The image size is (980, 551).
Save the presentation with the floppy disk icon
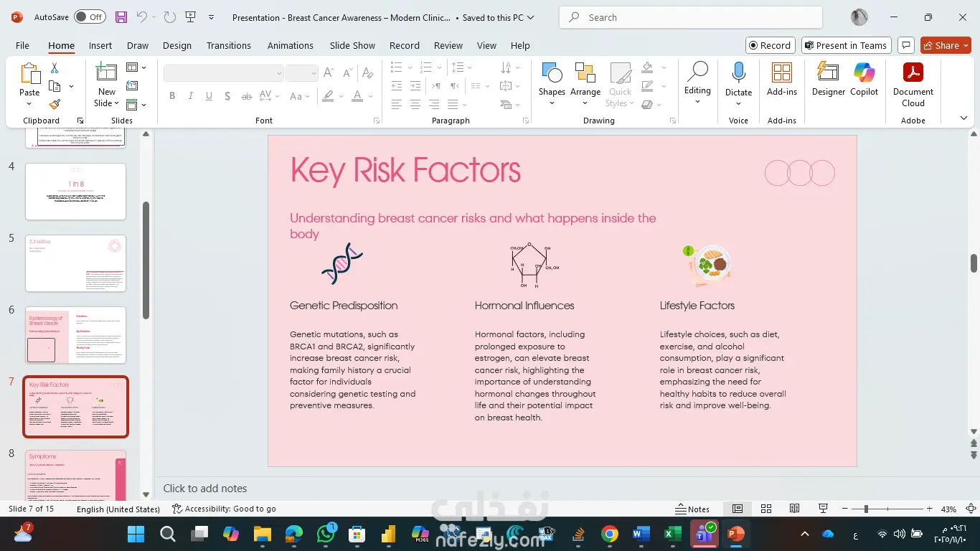121,17
